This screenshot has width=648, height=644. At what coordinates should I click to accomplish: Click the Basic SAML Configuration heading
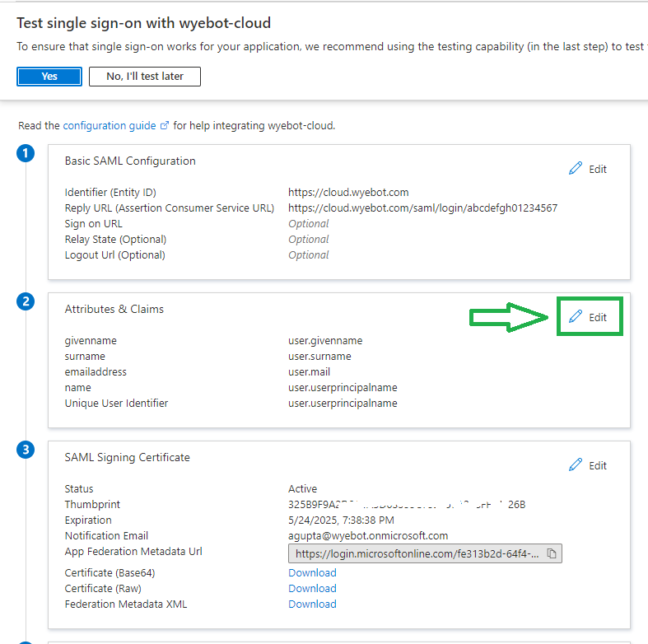click(130, 161)
